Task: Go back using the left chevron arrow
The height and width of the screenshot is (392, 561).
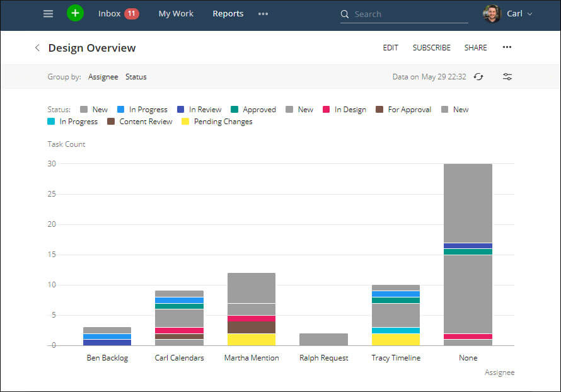Action: click(37, 47)
